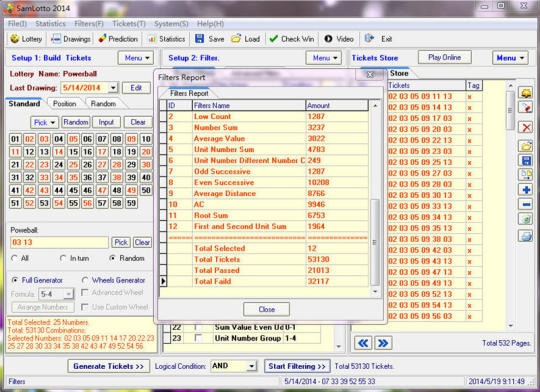540x392 pixels.
Task: Switch to the Random tab
Action: click(103, 104)
